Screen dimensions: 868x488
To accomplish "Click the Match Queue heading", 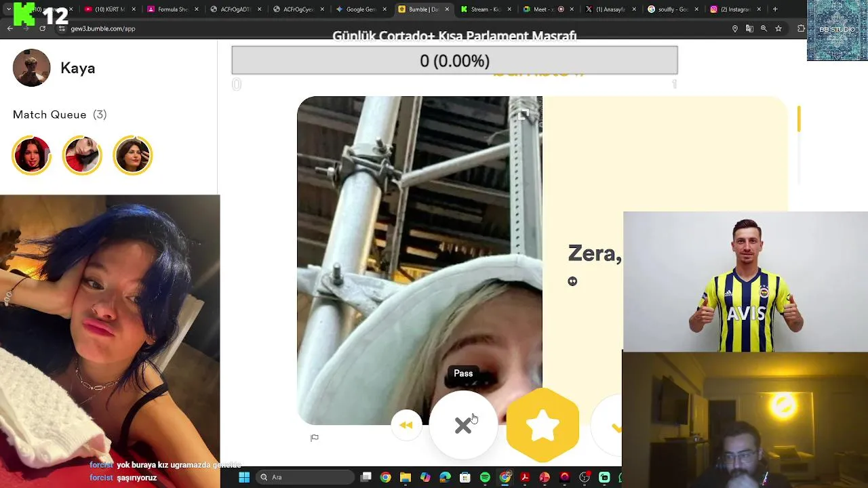I will pos(50,115).
